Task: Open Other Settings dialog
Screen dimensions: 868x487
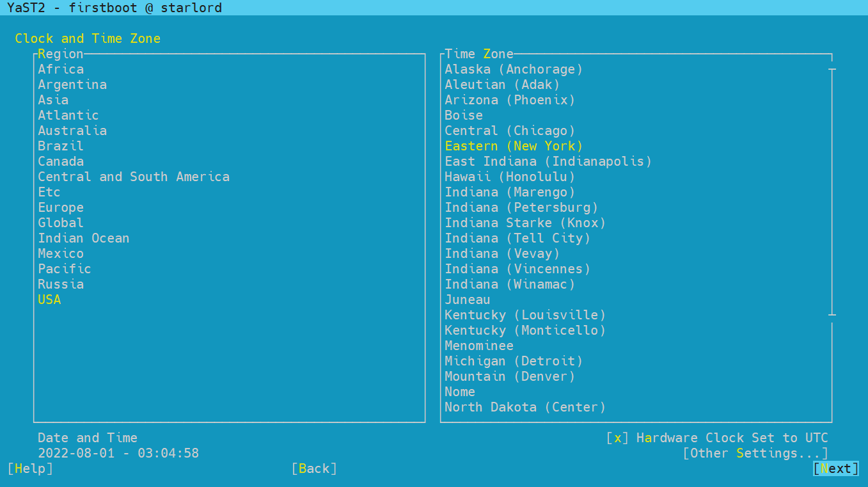Action: pos(755,453)
